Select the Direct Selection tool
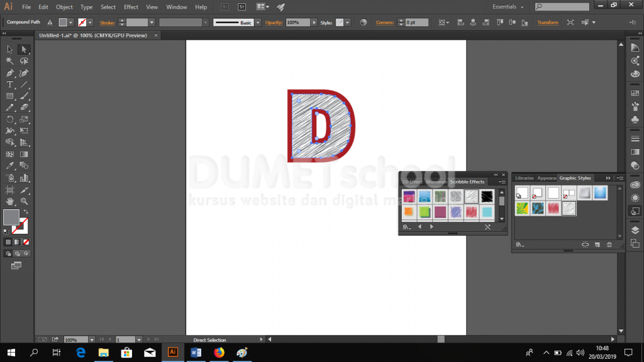Image resolution: width=644 pixels, height=362 pixels. coord(24,50)
